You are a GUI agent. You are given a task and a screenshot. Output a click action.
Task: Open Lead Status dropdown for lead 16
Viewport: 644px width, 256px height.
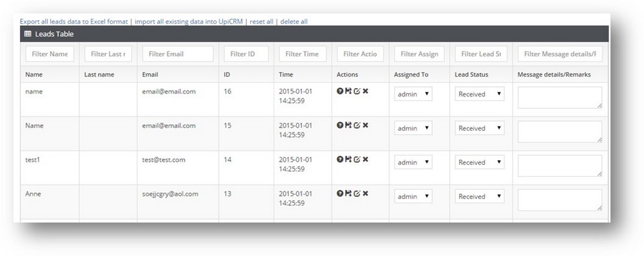pos(480,94)
